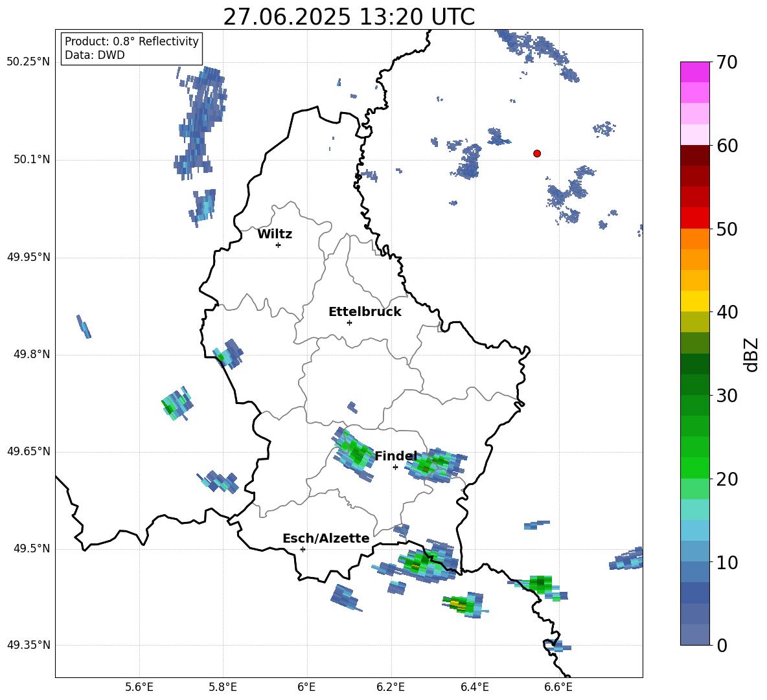Click the colorbar tick label 40
This screenshot has width=767, height=700.
point(727,312)
